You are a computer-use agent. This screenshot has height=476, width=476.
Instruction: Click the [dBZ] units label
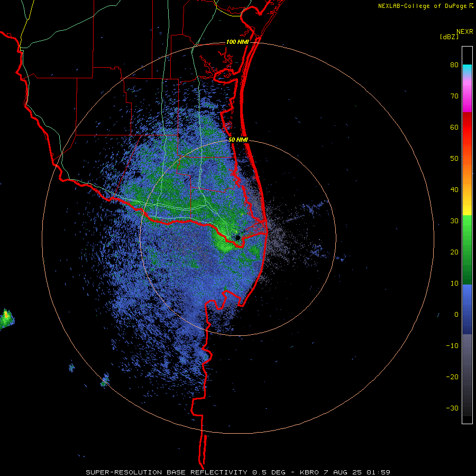(449, 36)
